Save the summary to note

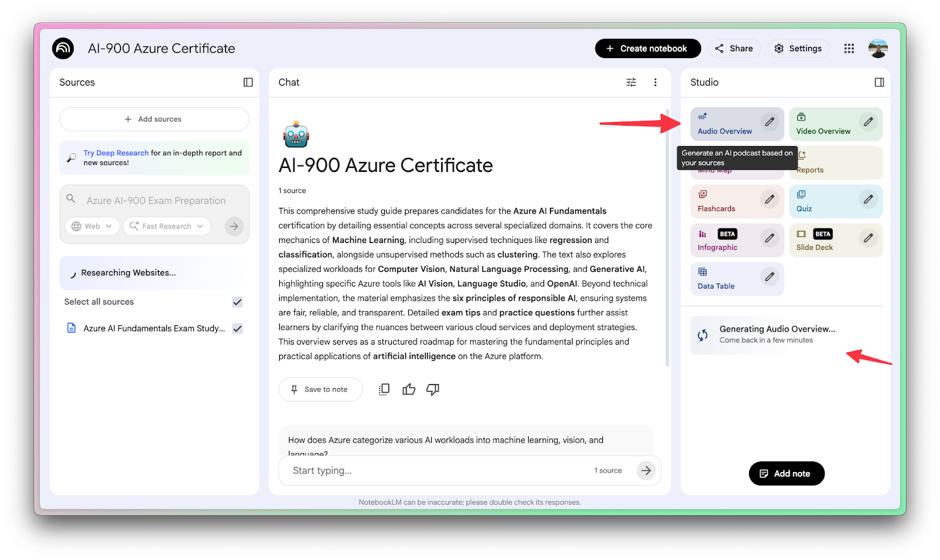(320, 389)
